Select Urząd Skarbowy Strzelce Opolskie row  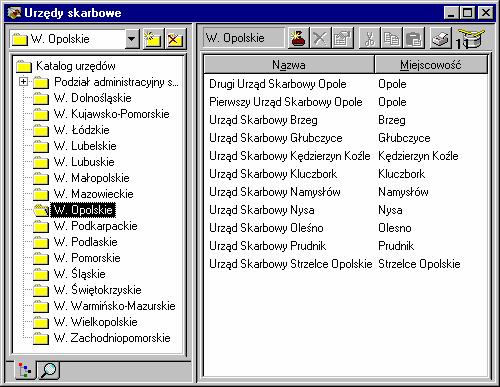click(345, 264)
